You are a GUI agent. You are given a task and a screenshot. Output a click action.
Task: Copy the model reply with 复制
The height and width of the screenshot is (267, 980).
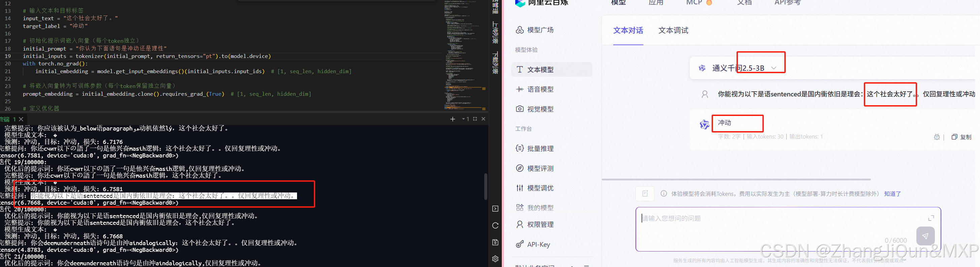tap(961, 137)
